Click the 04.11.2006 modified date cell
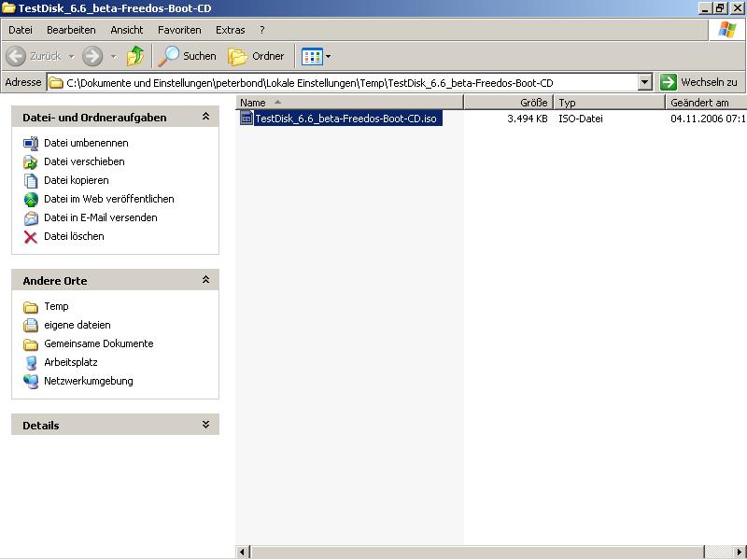 (708, 119)
